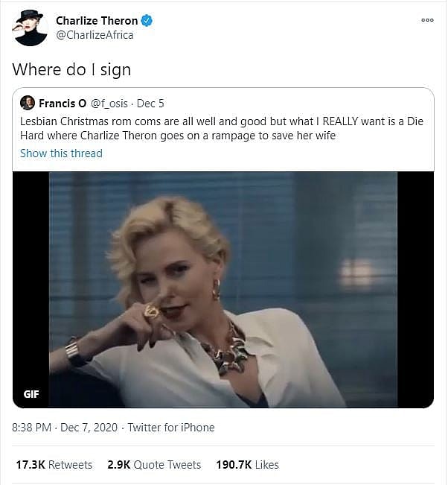Click Francis O's small profile avatar
Screen dimensions: 448x485
[27, 103]
